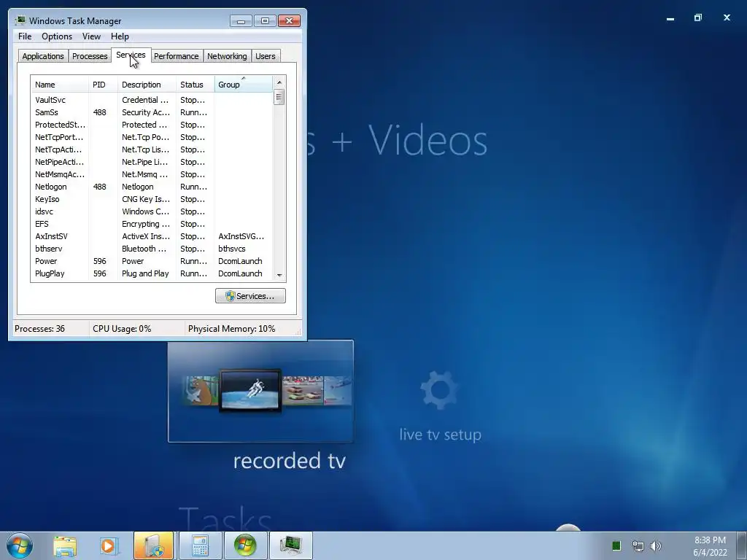Viewport: 747px width, 560px height.
Task: Minimize the Media Center window
Action: 670,18
